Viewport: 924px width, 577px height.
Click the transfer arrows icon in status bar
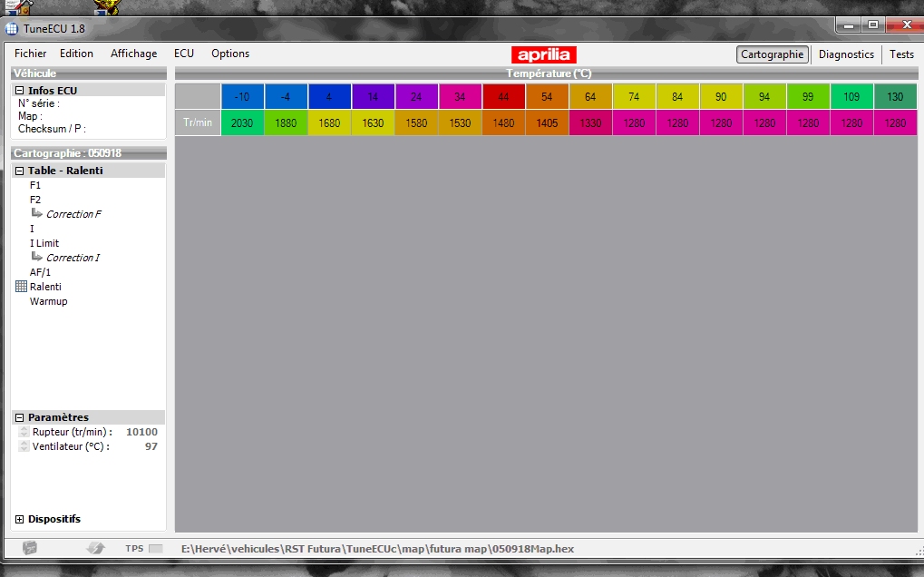point(95,548)
